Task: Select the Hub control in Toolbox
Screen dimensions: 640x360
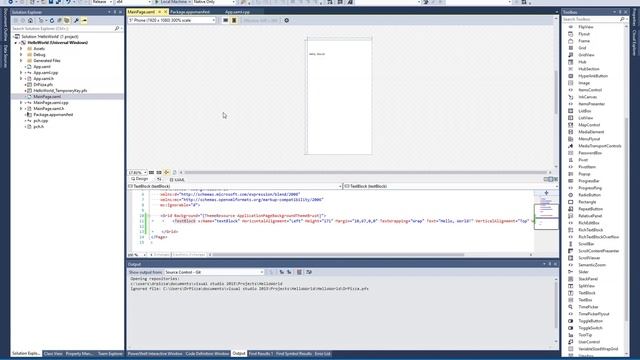Action: click(582, 62)
